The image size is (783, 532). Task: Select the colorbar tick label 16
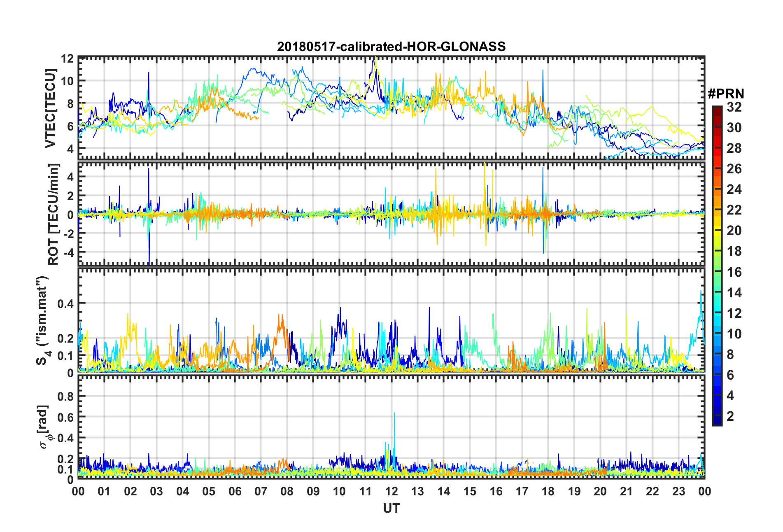pyautogui.click(x=734, y=272)
